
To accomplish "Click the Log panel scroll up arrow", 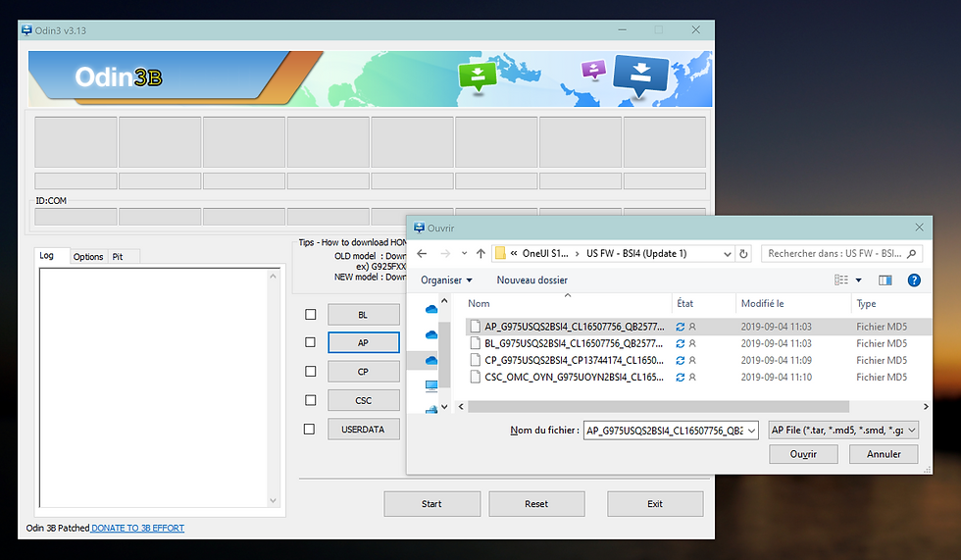I will [273, 277].
